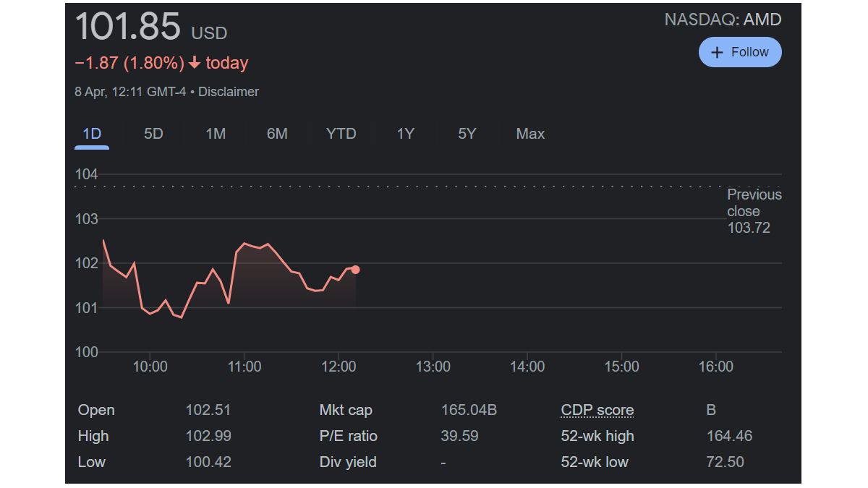
Task: Click the Div yield label
Action: [x=348, y=462]
